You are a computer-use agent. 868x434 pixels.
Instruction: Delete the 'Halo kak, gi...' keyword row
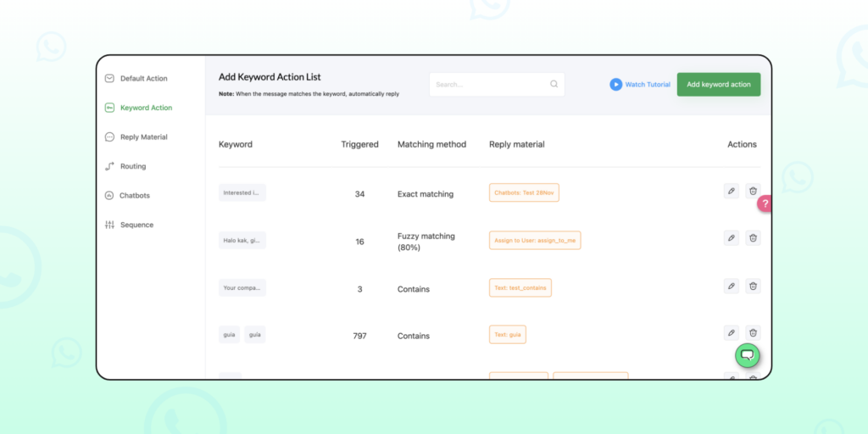click(753, 238)
